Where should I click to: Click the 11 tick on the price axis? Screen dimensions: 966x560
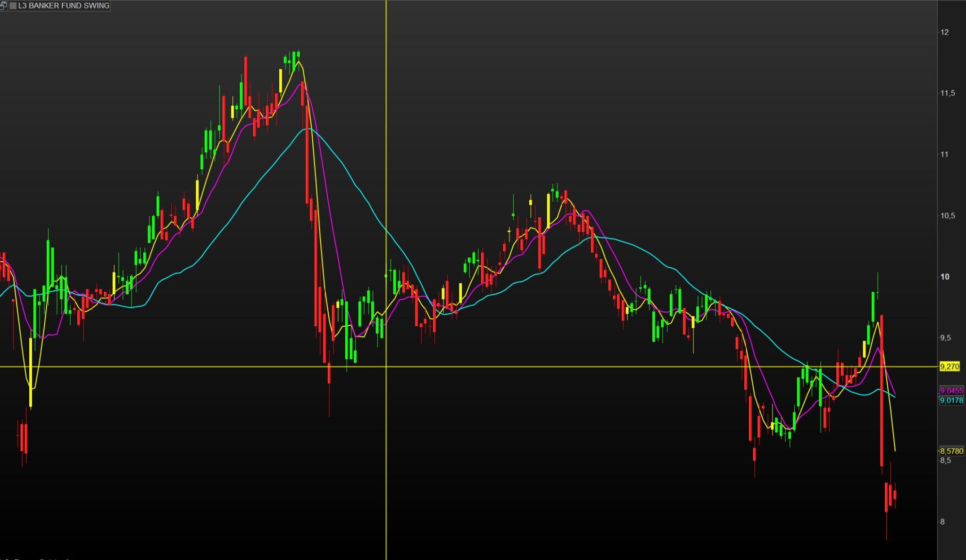pos(944,154)
